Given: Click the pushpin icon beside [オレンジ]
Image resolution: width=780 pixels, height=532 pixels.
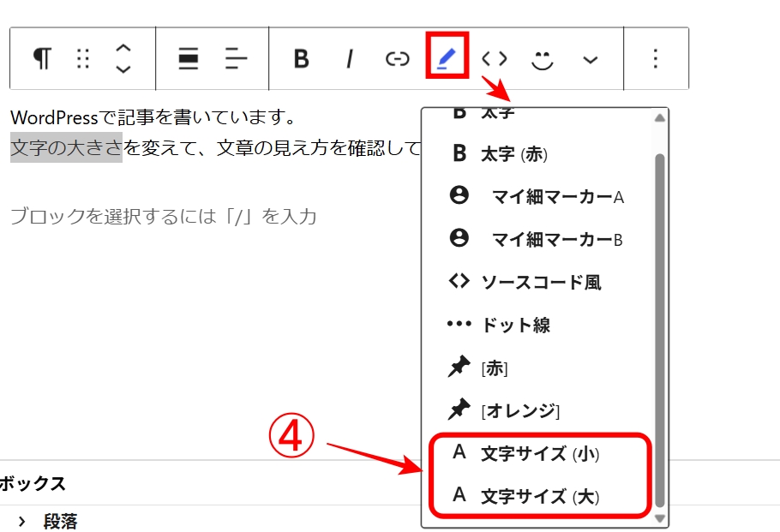Looking at the screenshot, I should pos(459,409).
